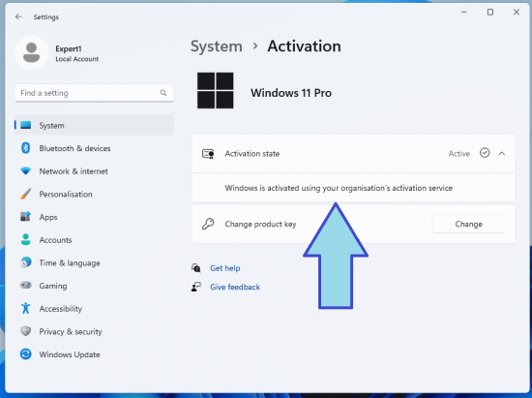This screenshot has height=398, width=532.
Task: Click the Windows Update sync icon
Action: [25, 354]
